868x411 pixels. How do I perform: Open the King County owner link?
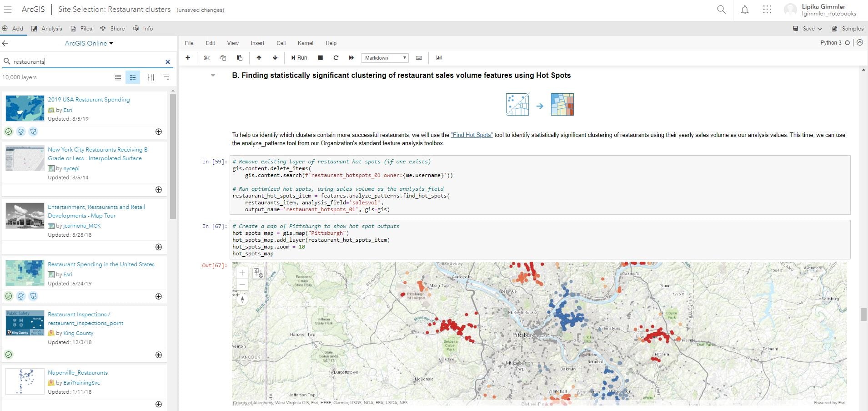point(78,333)
